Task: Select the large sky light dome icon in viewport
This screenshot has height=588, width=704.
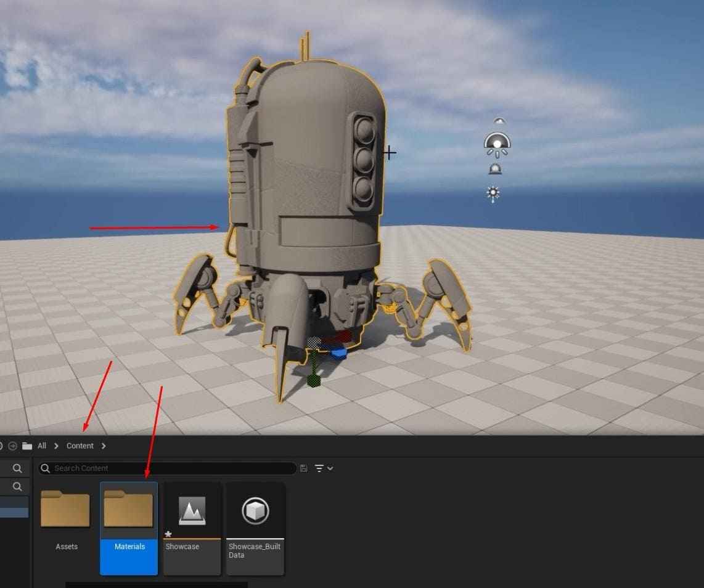Action: (x=497, y=145)
